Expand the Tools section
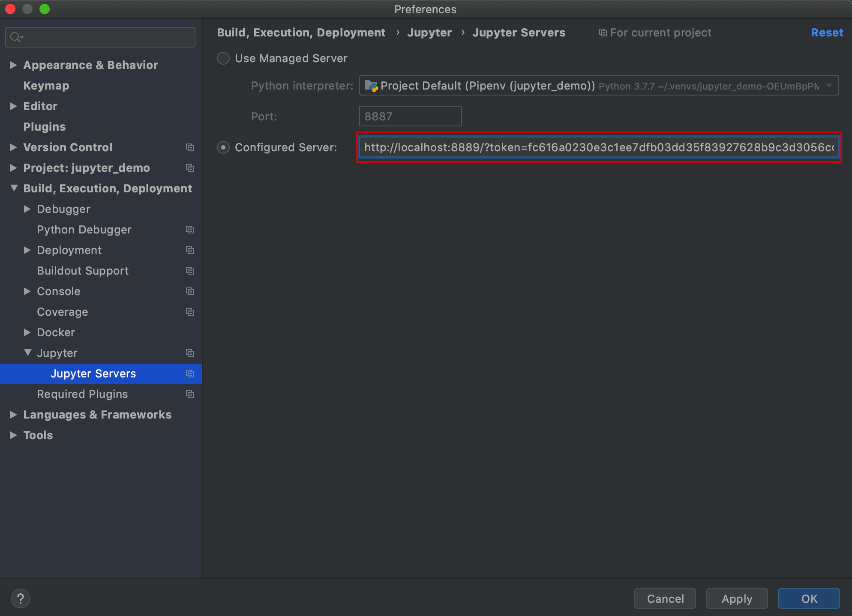 click(13, 435)
